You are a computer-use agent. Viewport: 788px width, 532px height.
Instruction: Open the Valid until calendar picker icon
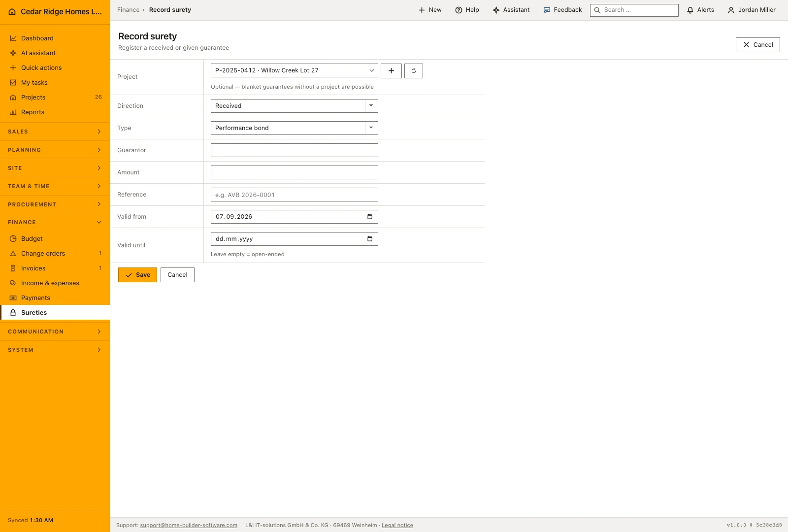pyautogui.click(x=370, y=239)
